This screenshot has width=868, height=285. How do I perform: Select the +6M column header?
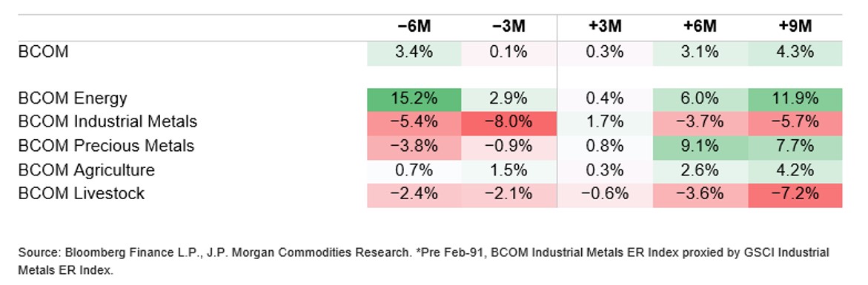pos(700,27)
